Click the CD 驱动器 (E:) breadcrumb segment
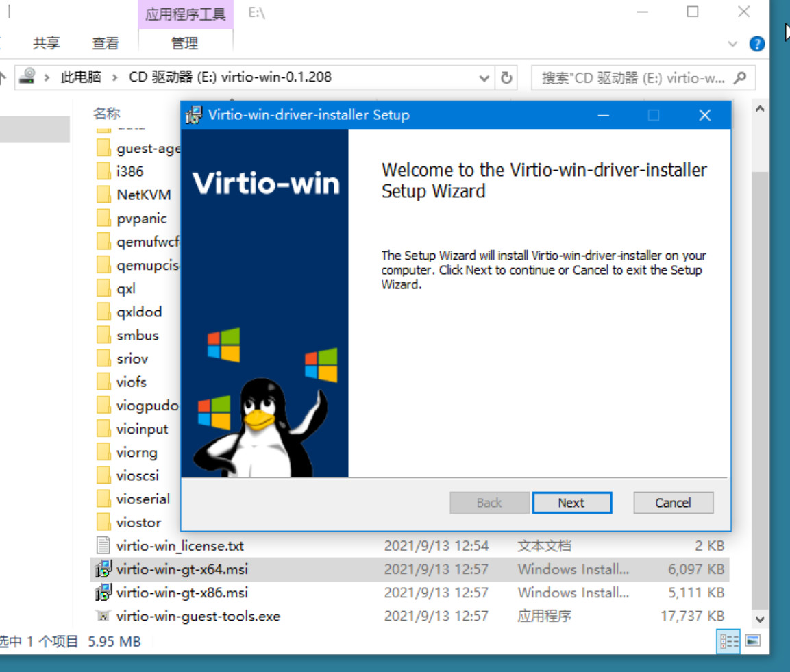The width and height of the screenshot is (790, 672). coord(230,77)
